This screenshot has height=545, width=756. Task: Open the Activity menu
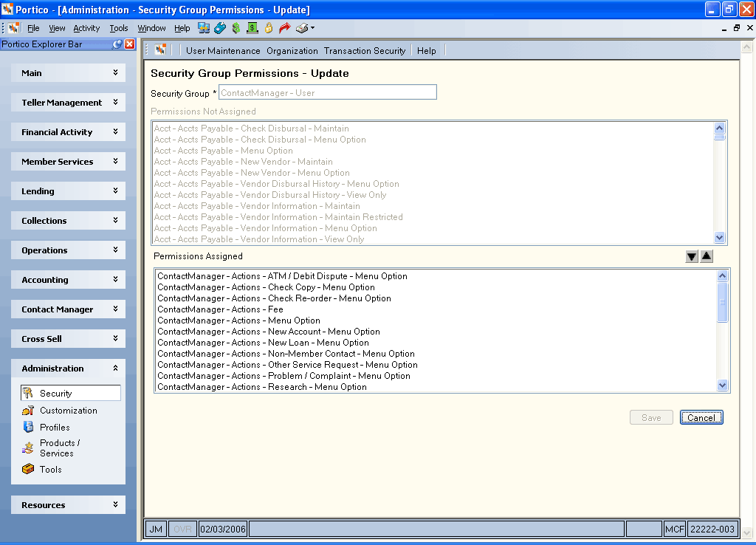(86, 28)
